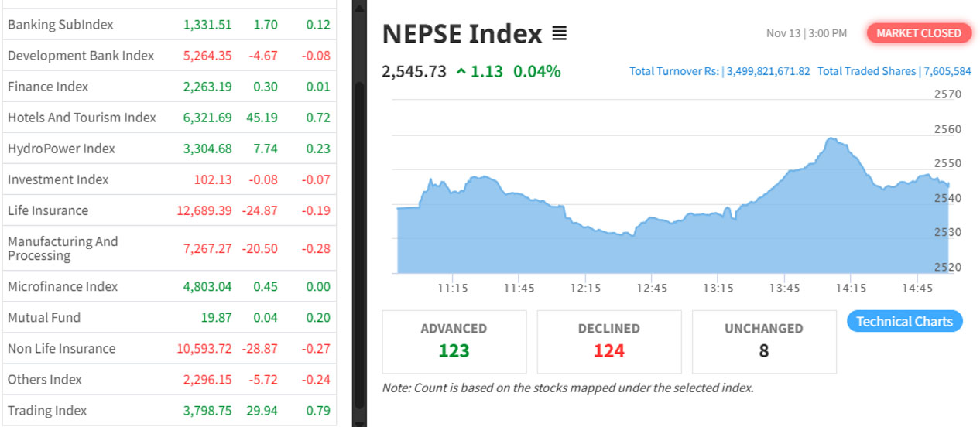980x427 pixels.
Task: Open the HydroPower Index row
Action: [x=61, y=149]
